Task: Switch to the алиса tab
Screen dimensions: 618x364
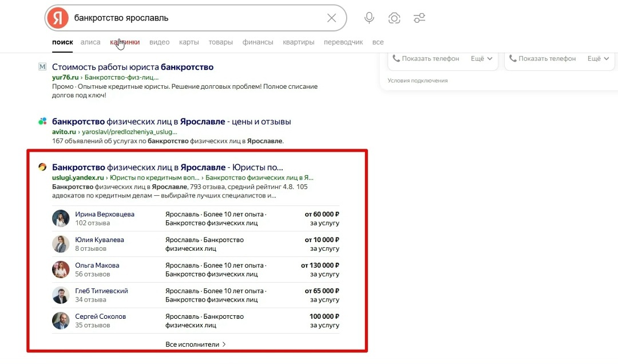Action: click(90, 42)
